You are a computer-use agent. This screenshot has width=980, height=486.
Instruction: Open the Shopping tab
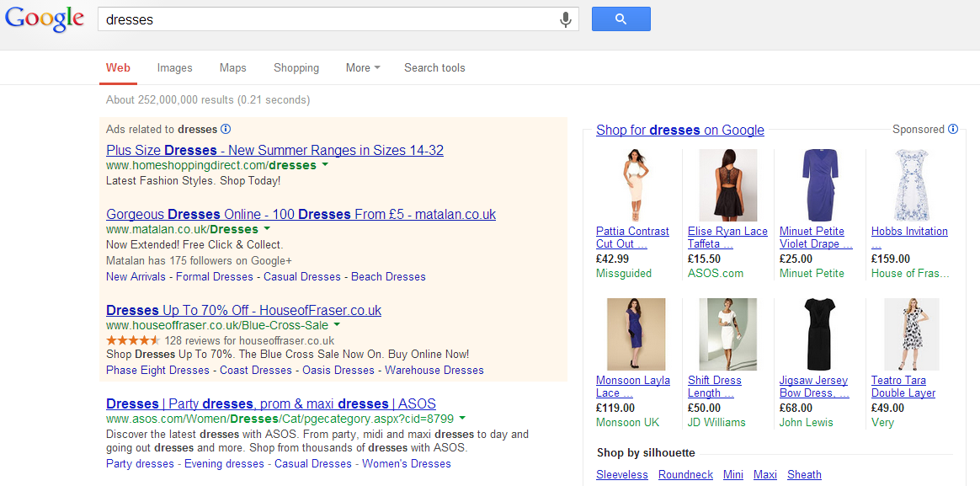tap(296, 67)
